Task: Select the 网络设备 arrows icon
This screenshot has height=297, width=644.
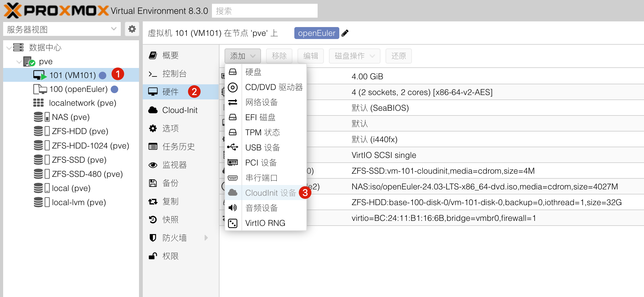Action: tap(233, 102)
